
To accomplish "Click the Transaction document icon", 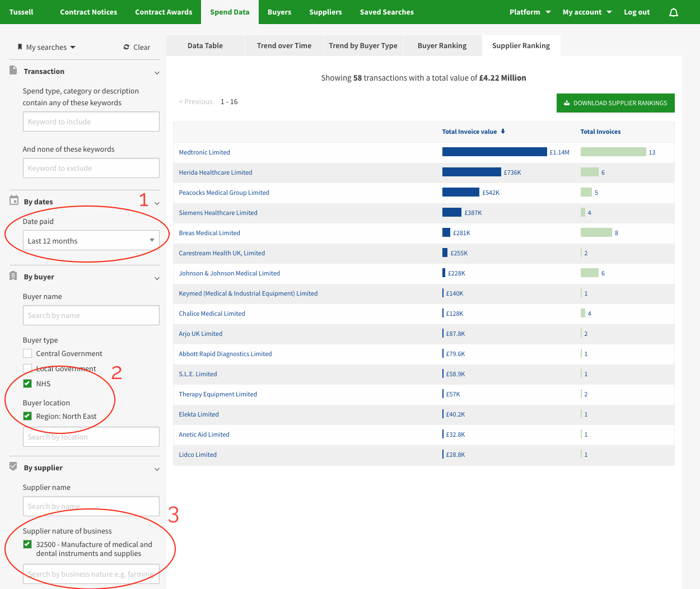I will coord(13,71).
